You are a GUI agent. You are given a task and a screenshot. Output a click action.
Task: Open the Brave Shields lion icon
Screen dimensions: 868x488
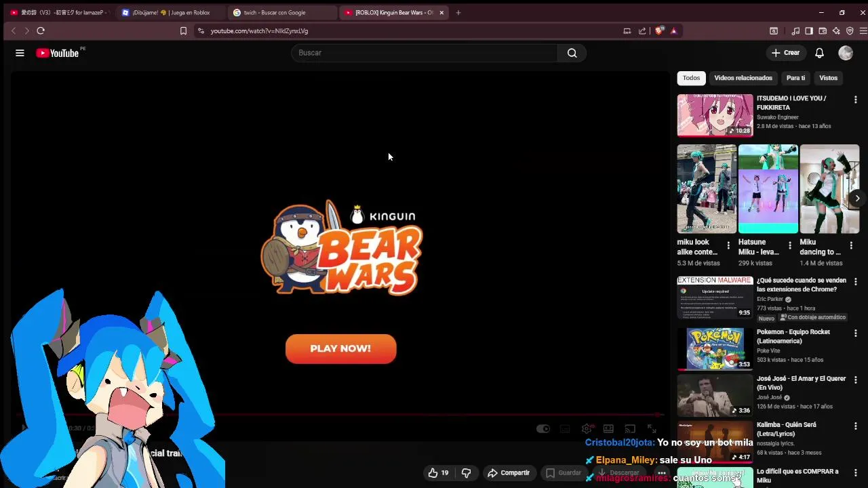659,30
